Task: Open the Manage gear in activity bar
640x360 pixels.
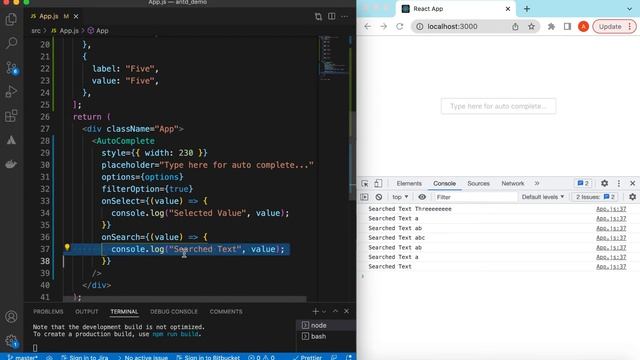Action: click(11, 341)
